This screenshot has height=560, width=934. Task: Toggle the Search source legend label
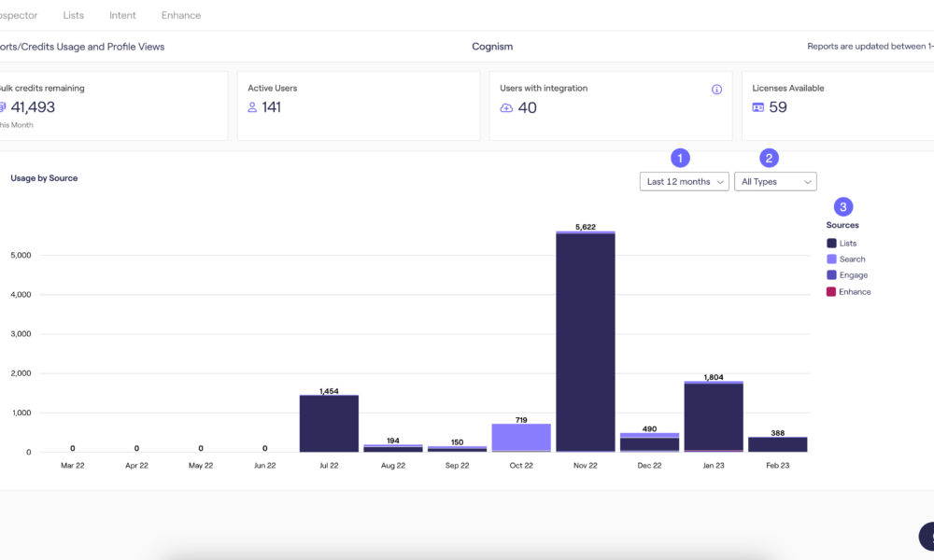[x=853, y=259]
